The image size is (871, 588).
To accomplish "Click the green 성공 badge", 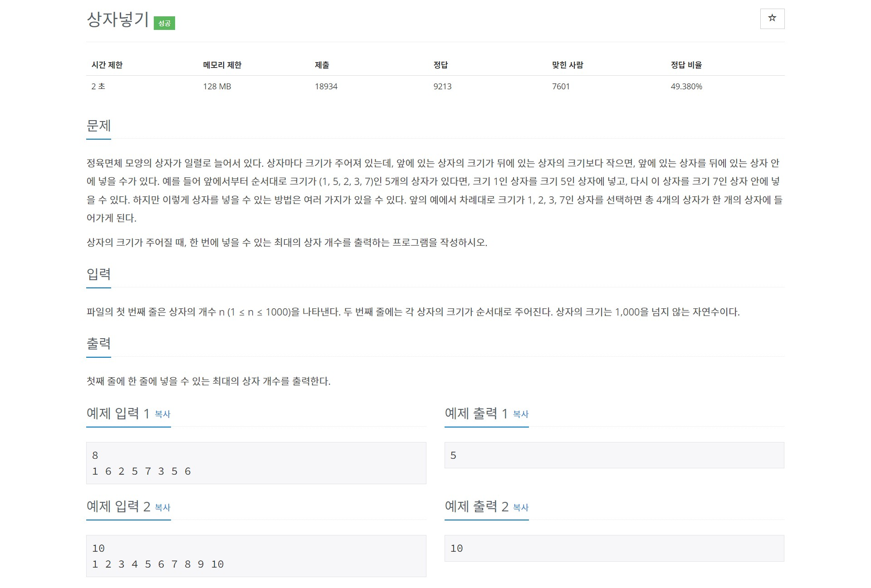I will click(164, 23).
